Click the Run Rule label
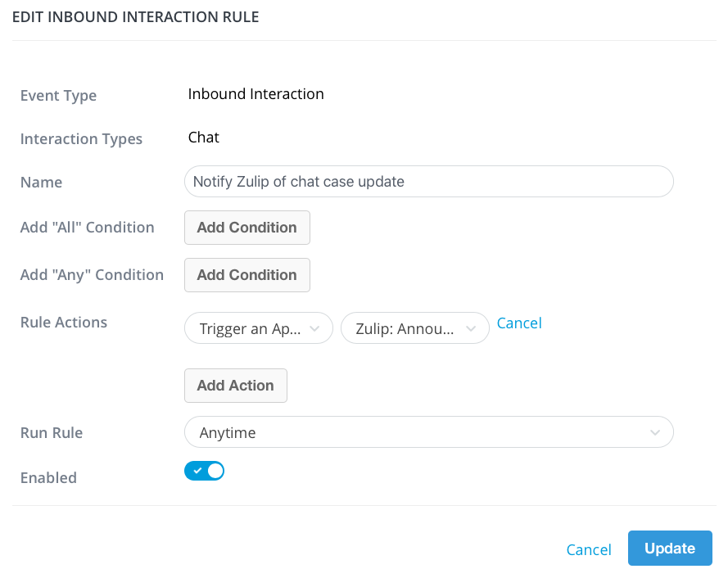The height and width of the screenshot is (578, 728). (52, 433)
